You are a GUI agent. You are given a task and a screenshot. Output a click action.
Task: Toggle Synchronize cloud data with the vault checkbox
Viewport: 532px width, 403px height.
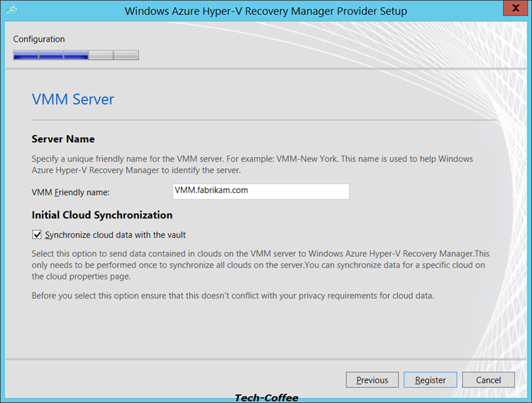(37, 235)
